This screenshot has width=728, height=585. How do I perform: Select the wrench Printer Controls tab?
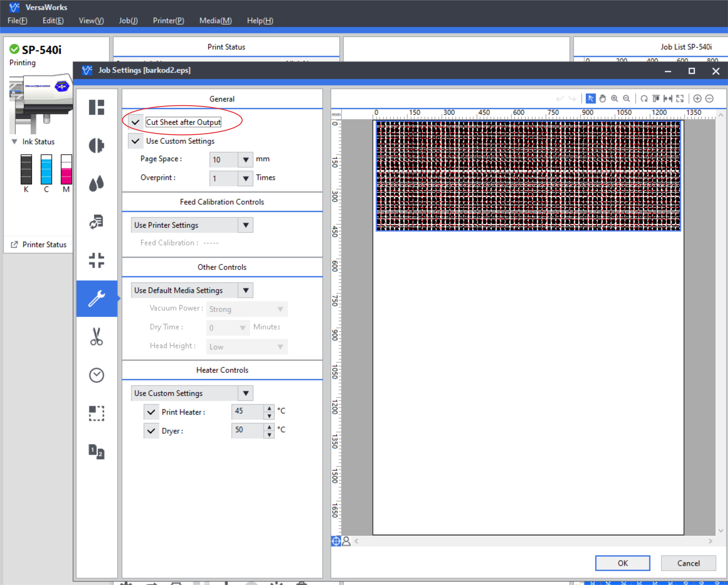pyautogui.click(x=97, y=299)
